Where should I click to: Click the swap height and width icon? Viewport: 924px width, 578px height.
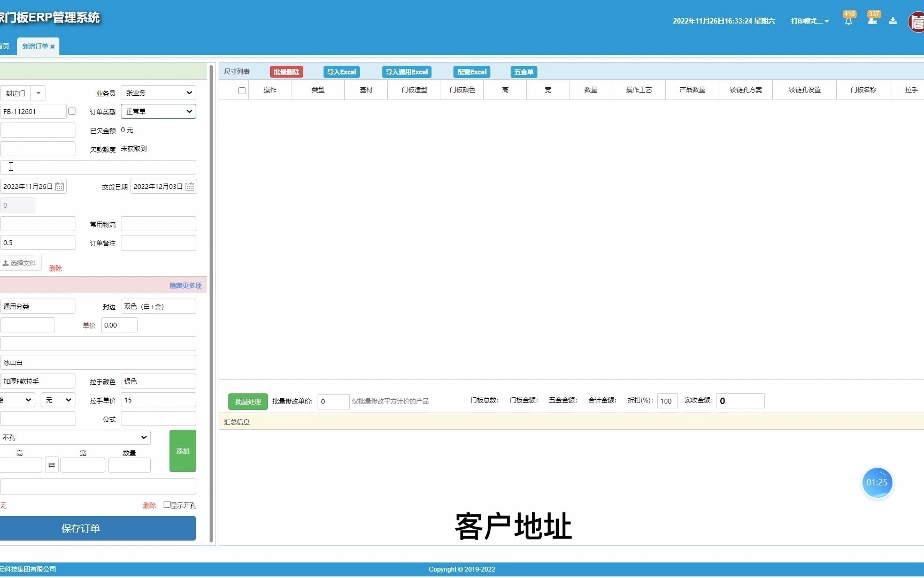tap(51, 465)
